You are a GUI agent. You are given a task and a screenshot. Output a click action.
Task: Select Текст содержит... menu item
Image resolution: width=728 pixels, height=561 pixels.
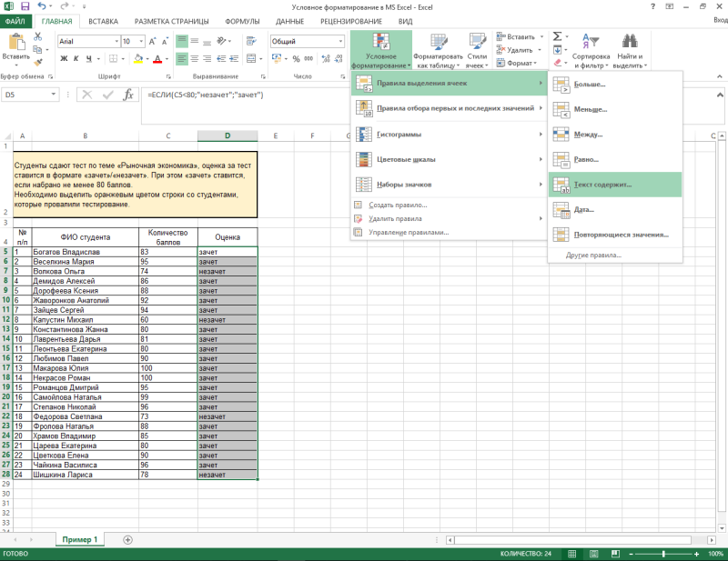click(x=615, y=185)
